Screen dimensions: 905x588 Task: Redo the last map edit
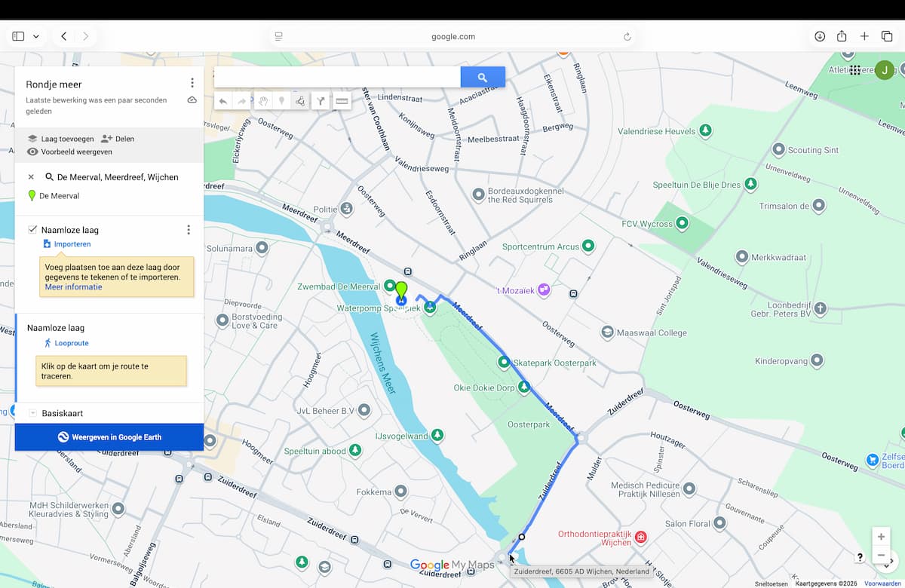coord(242,101)
